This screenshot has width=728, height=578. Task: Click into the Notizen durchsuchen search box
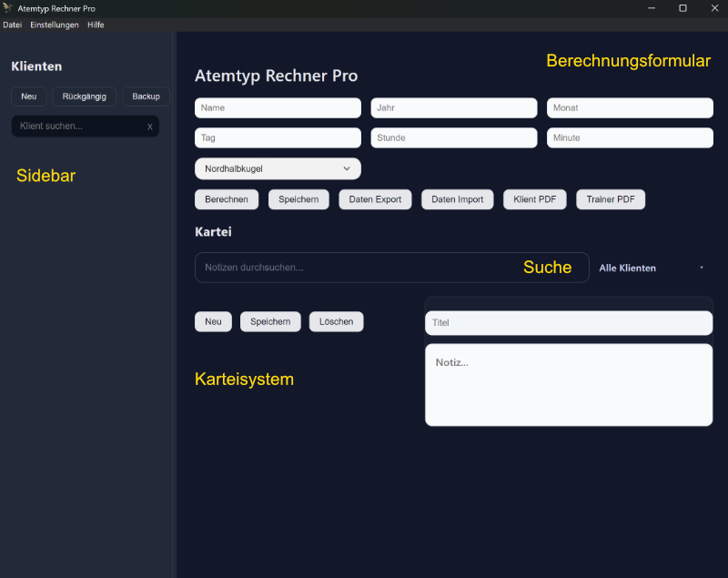click(x=392, y=268)
